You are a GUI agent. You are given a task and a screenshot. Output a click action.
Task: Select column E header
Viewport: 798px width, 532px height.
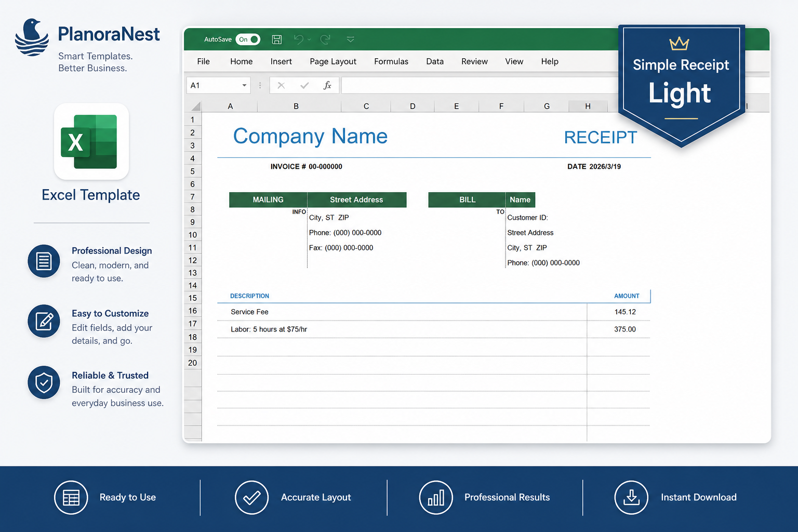pyautogui.click(x=457, y=106)
